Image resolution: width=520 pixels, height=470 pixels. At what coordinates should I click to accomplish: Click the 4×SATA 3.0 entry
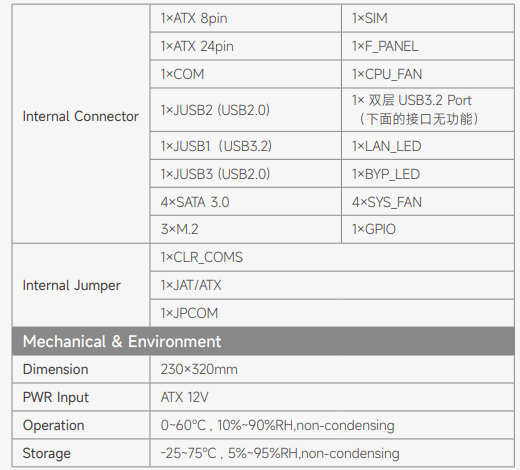click(x=246, y=202)
